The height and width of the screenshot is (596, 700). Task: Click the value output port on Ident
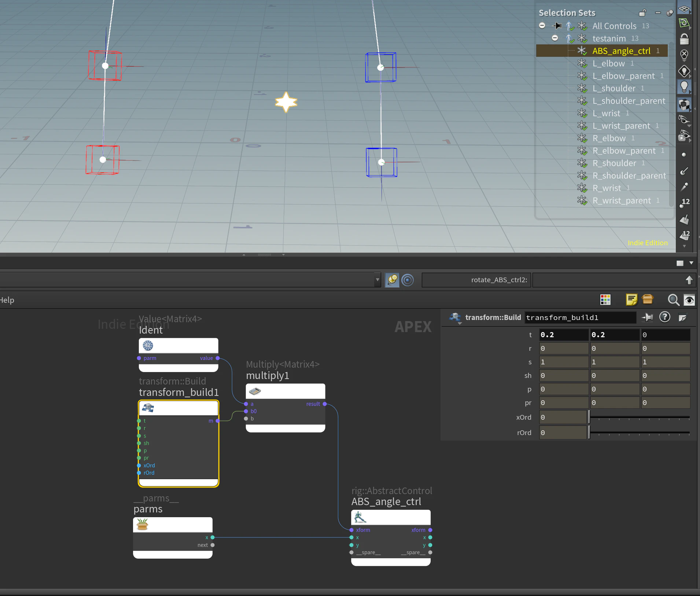point(218,358)
